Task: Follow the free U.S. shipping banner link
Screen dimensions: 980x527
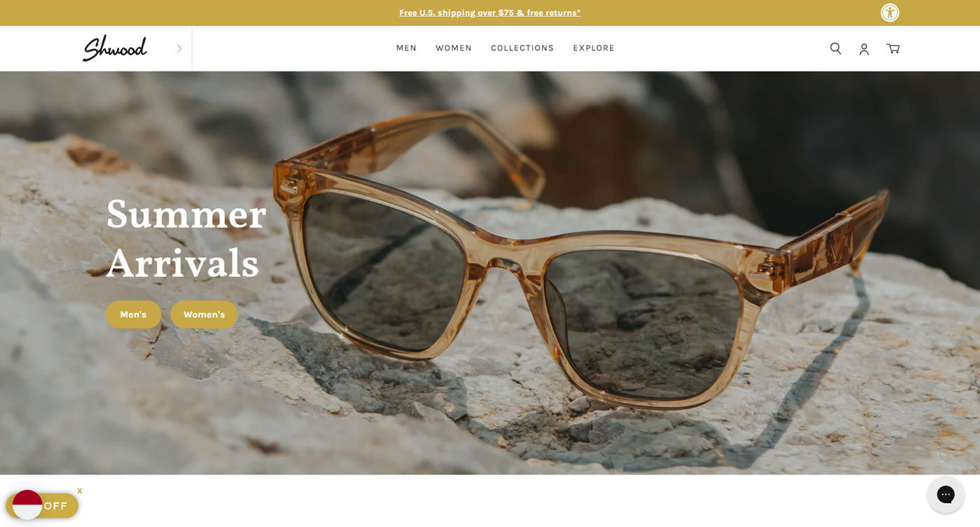Action: click(x=490, y=13)
